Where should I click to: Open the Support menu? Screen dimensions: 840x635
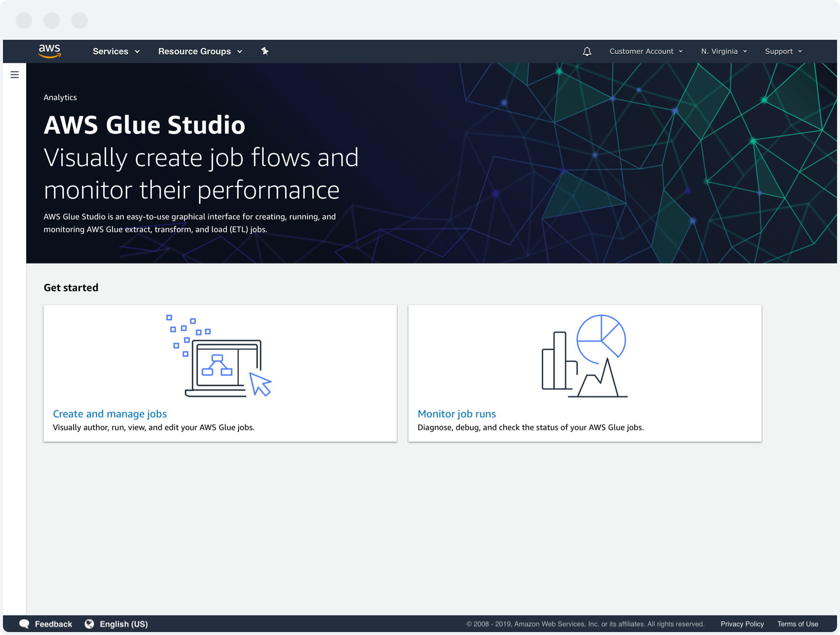click(784, 51)
